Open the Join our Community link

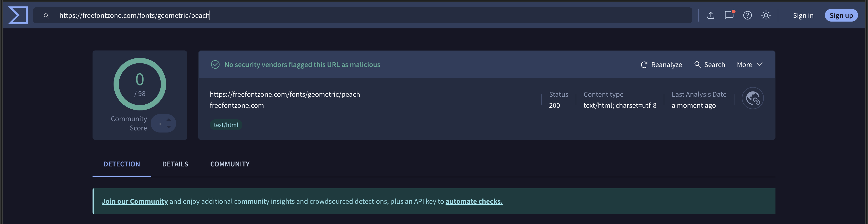click(x=135, y=201)
